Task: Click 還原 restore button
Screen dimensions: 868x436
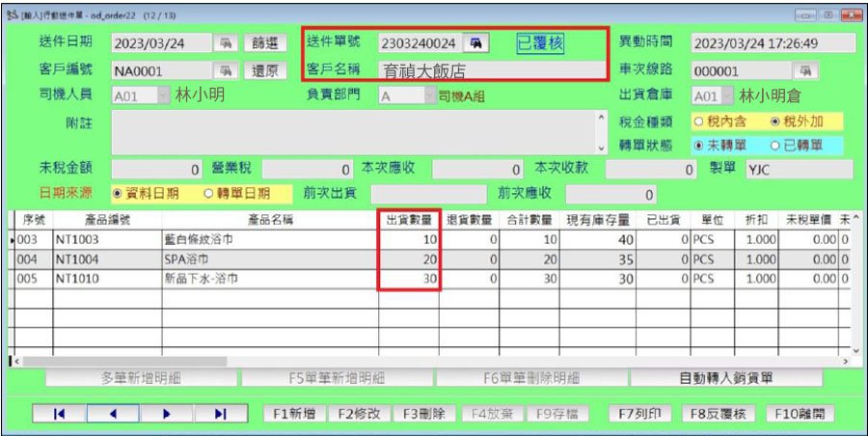Action: 266,70
